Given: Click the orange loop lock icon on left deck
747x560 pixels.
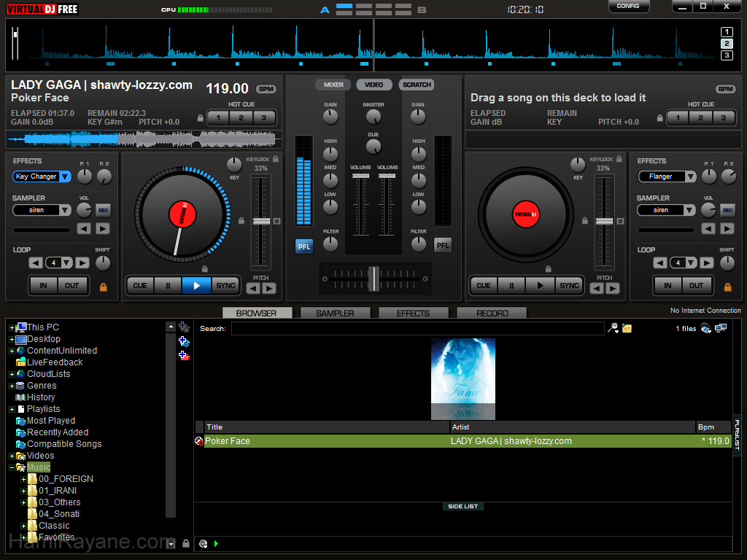Looking at the screenshot, I should [103, 287].
